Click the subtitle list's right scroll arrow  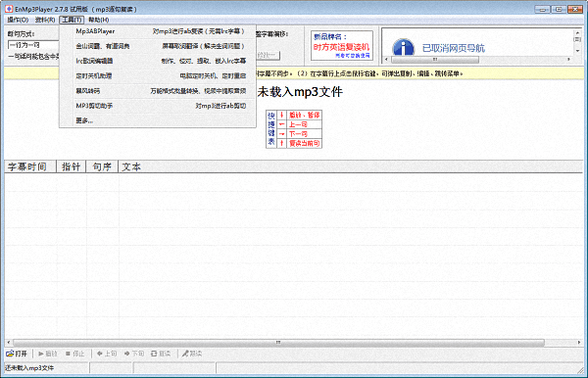[x=579, y=343]
